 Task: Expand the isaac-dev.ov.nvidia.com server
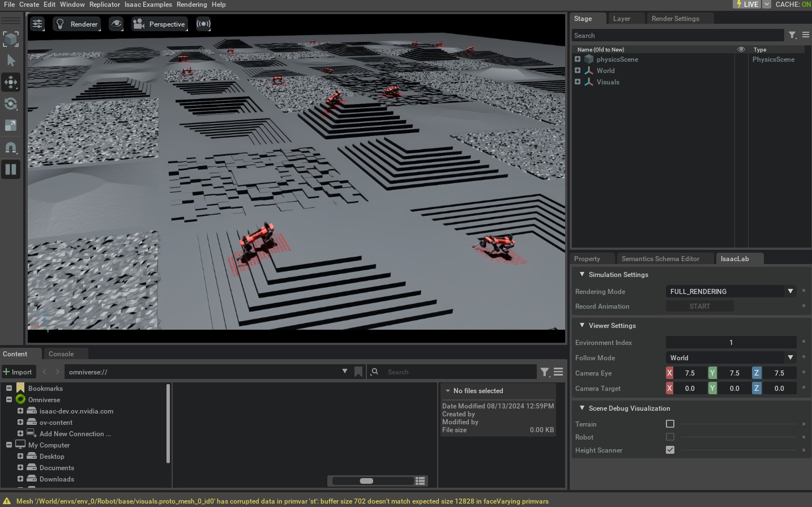(20, 411)
